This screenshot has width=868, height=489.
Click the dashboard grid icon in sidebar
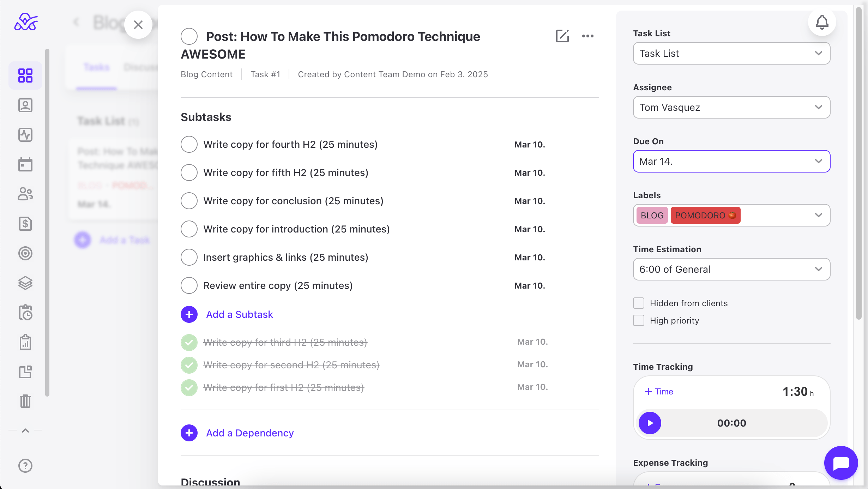pyautogui.click(x=25, y=75)
